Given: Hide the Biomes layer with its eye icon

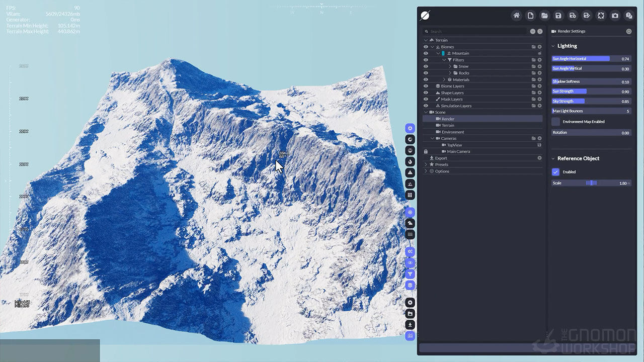Looking at the screenshot, I should pyautogui.click(x=426, y=47).
